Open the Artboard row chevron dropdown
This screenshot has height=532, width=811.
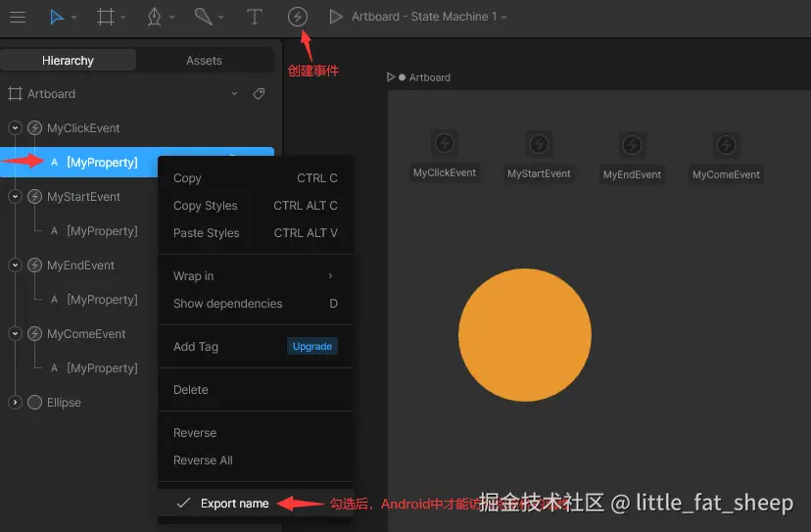[x=234, y=94]
